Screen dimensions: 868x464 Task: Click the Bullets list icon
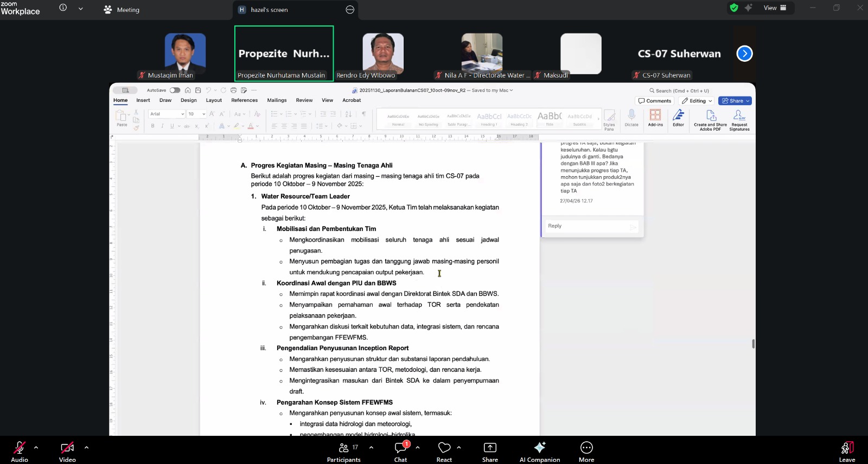(x=274, y=114)
